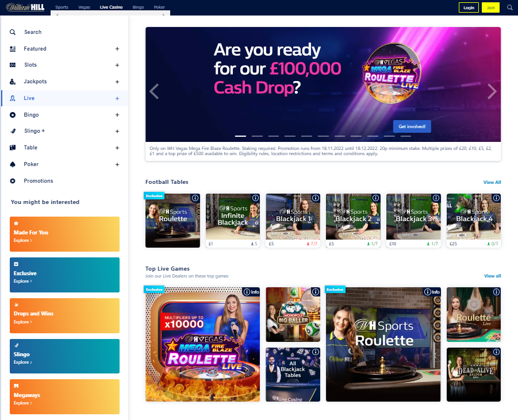Expand the Slingo + section plus
518x420 pixels.
pos(117,132)
